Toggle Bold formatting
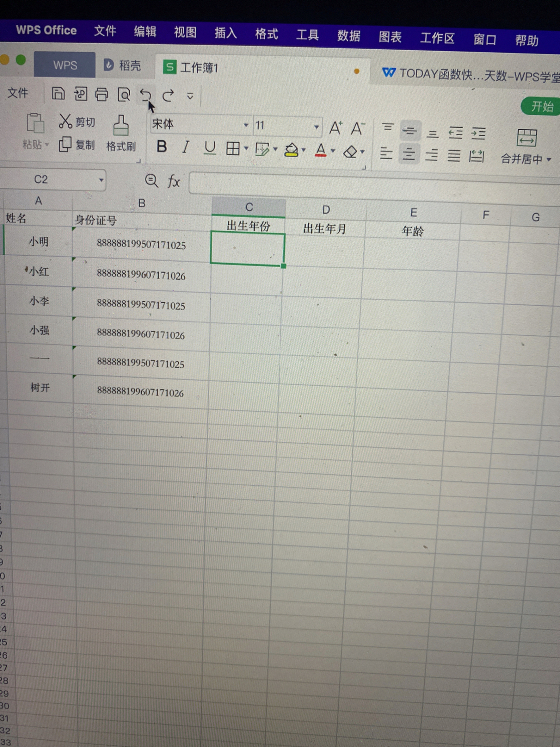Viewport: 560px width, 747px height. 162,146
